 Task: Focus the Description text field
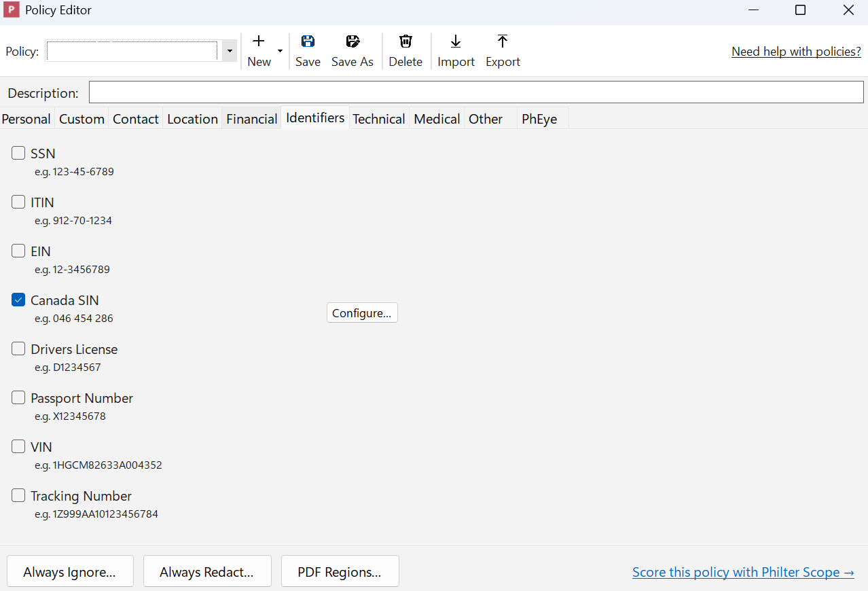(476, 92)
